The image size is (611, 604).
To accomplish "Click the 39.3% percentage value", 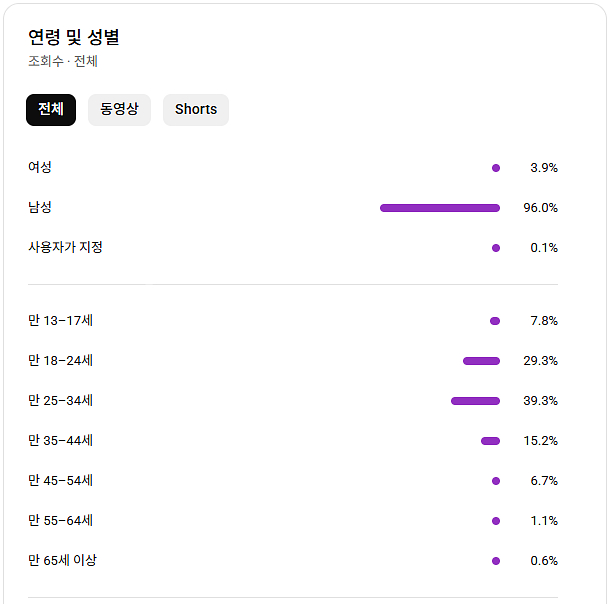I will point(540,401).
